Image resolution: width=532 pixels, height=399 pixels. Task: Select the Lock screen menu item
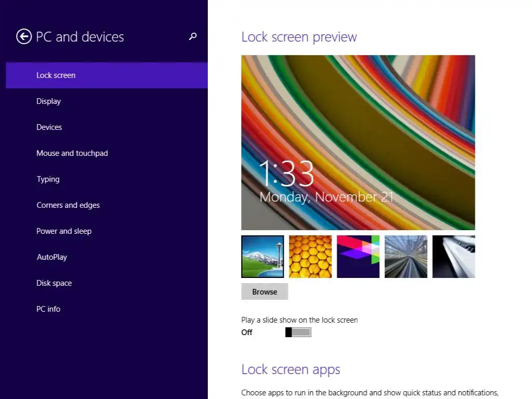pyautogui.click(x=107, y=75)
